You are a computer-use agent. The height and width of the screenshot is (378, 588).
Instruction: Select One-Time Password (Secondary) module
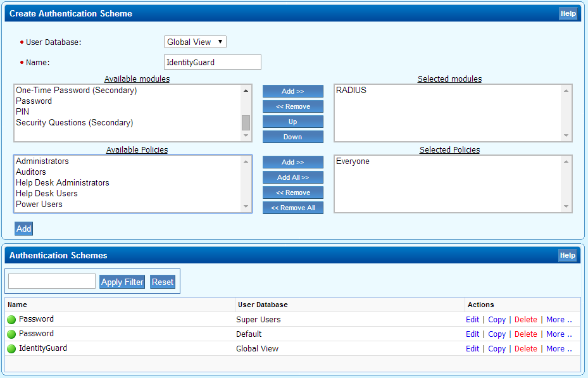(76, 91)
